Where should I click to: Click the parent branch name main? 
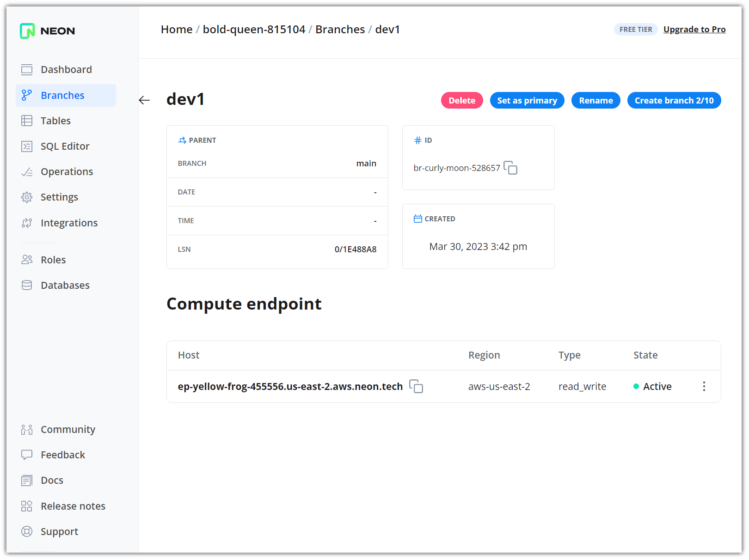pos(366,164)
